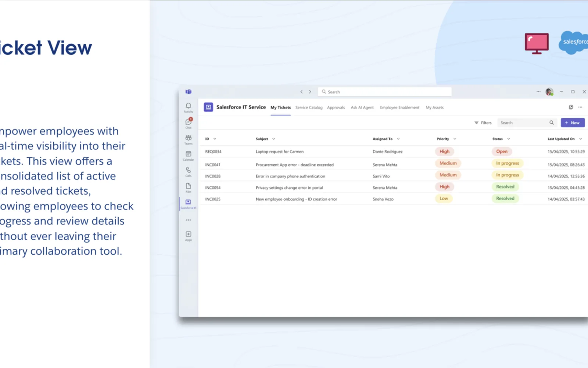
Task: Click the ticket search magnifier icon
Action: (552, 123)
